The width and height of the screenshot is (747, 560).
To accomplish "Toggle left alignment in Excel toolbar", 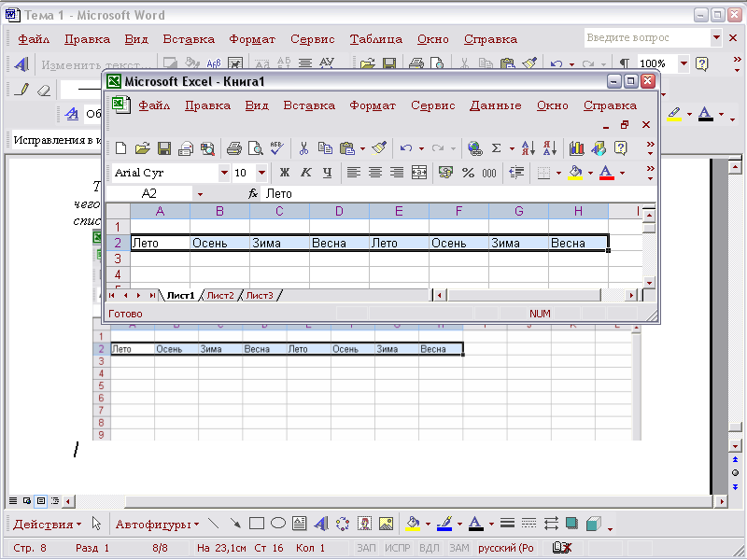I will click(354, 173).
